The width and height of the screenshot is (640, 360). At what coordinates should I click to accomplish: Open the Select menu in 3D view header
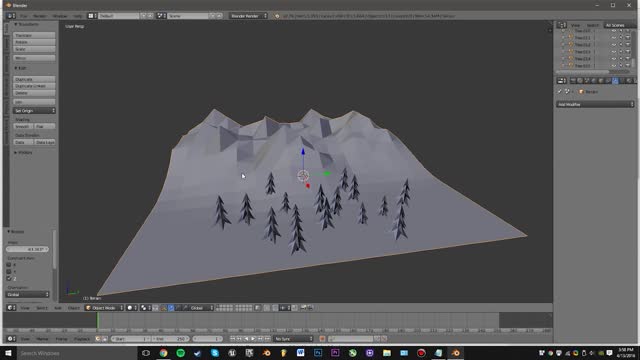click(x=42, y=308)
